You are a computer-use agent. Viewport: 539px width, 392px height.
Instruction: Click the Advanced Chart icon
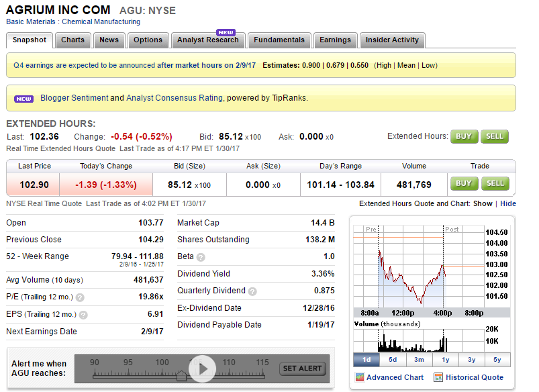pyautogui.click(x=360, y=377)
